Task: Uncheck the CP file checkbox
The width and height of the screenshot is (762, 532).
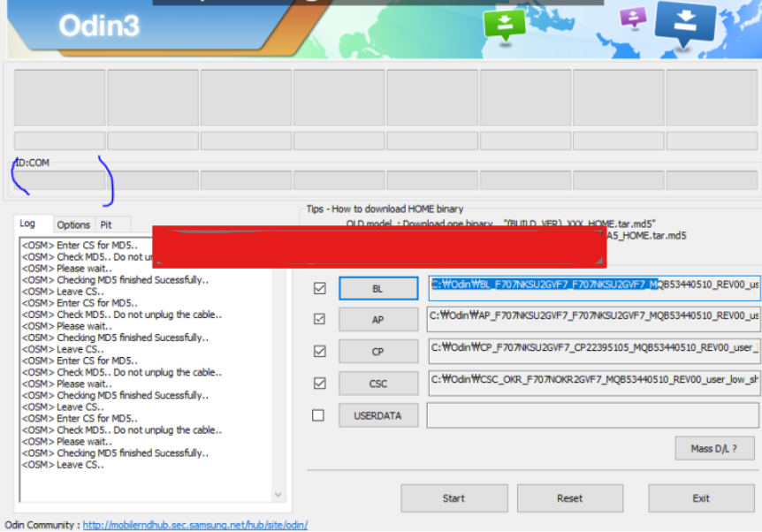Action: [319, 351]
